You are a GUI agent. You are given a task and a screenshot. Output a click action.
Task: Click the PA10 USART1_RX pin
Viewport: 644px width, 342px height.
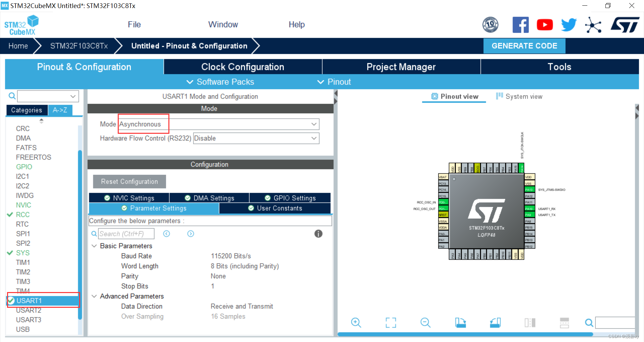(x=529, y=209)
